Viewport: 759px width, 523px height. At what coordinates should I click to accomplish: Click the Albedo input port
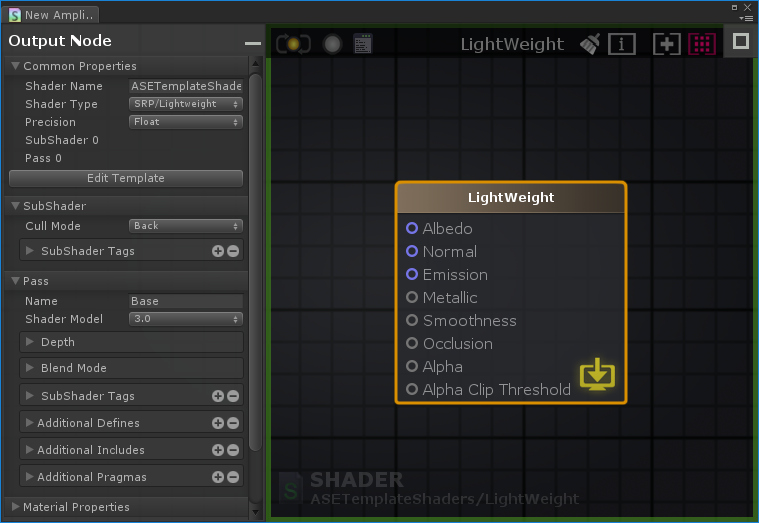point(412,228)
